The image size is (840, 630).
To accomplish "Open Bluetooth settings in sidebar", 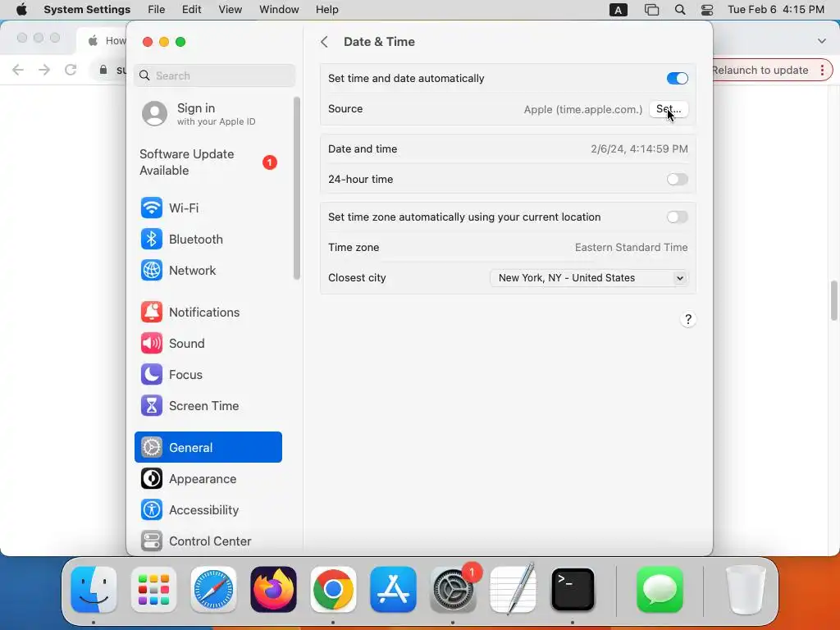I will tap(208, 239).
